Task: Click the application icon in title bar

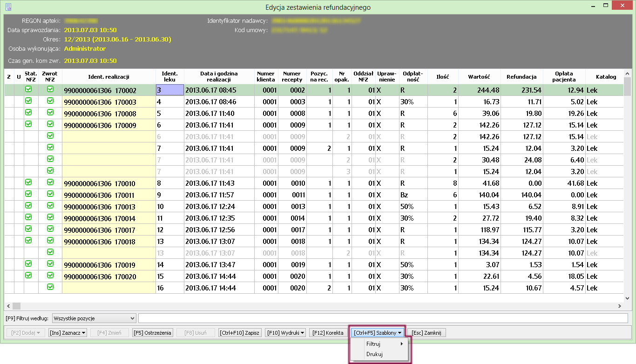Action: click(x=8, y=7)
